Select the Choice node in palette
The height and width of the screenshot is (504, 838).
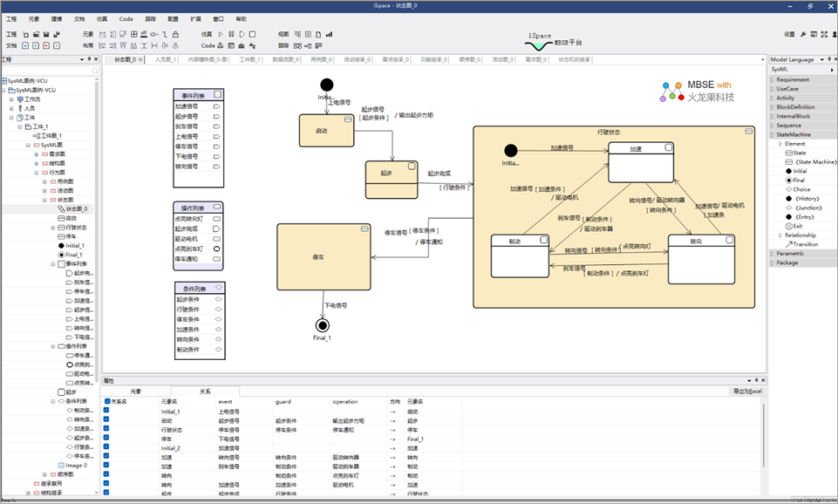(797, 189)
